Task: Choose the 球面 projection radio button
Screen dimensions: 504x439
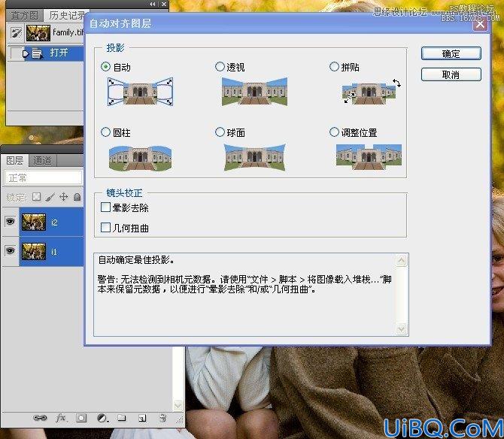Action: click(220, 132)
